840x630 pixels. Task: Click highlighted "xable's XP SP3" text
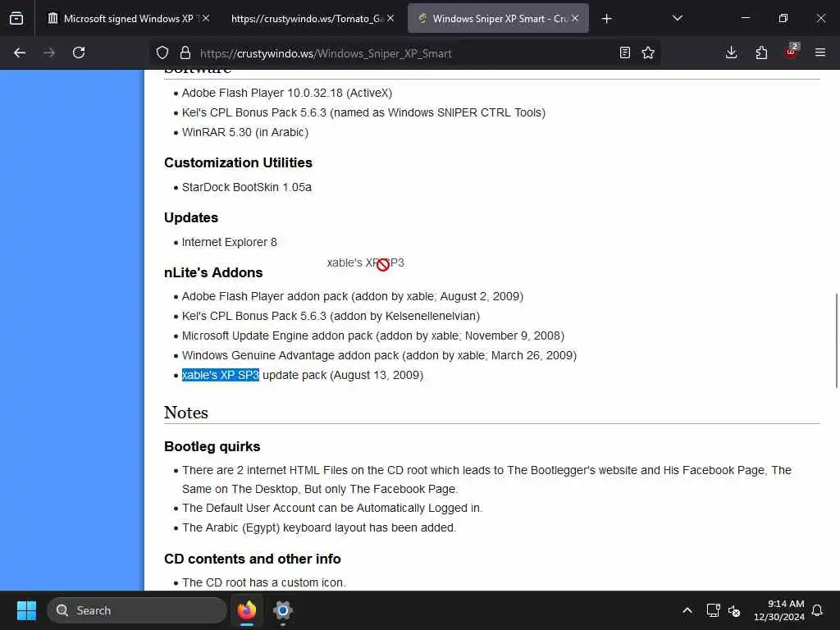pyautogui.click(x=220, y=375)
